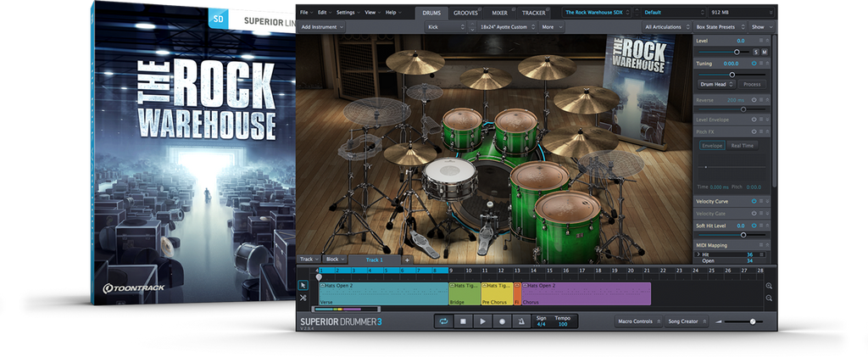
Task: Open the Help menu
Action: tap(393, 12)
